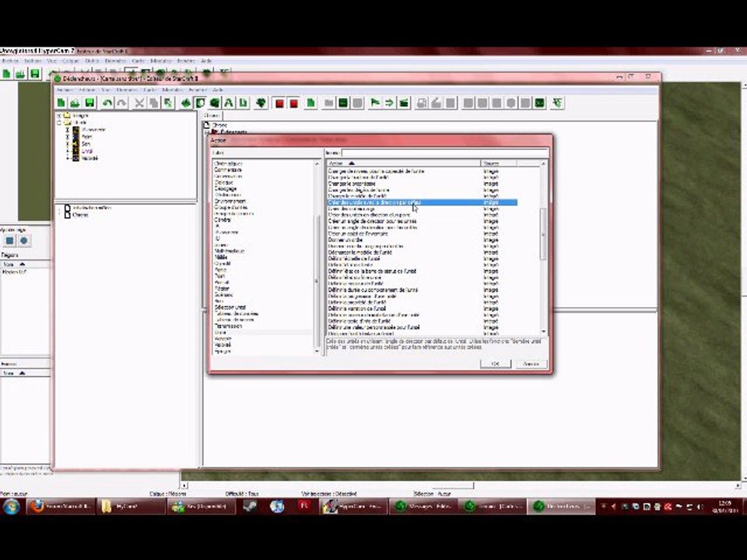Click the Windows Start orb
This screenshot has height=560, width=747.
(x=11, y=506)
